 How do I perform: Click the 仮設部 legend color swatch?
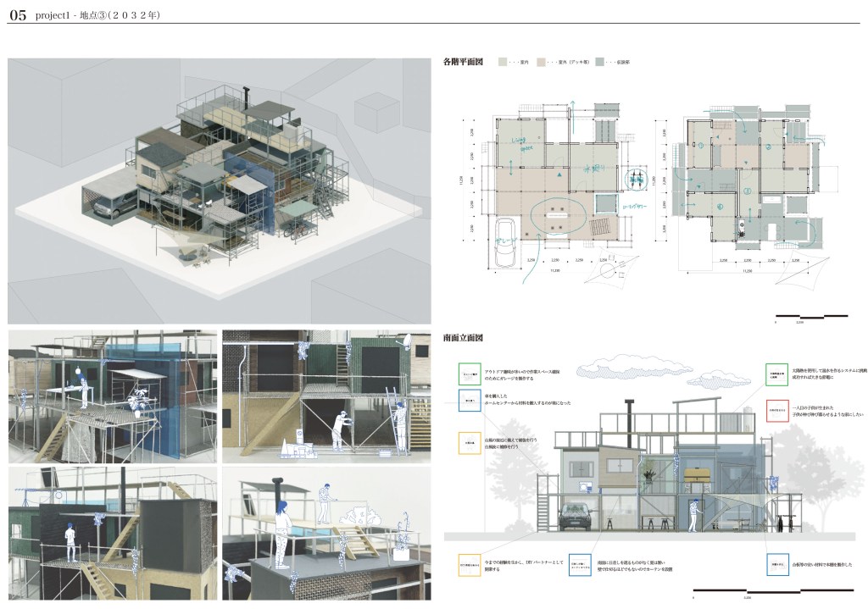pos(600,62)
